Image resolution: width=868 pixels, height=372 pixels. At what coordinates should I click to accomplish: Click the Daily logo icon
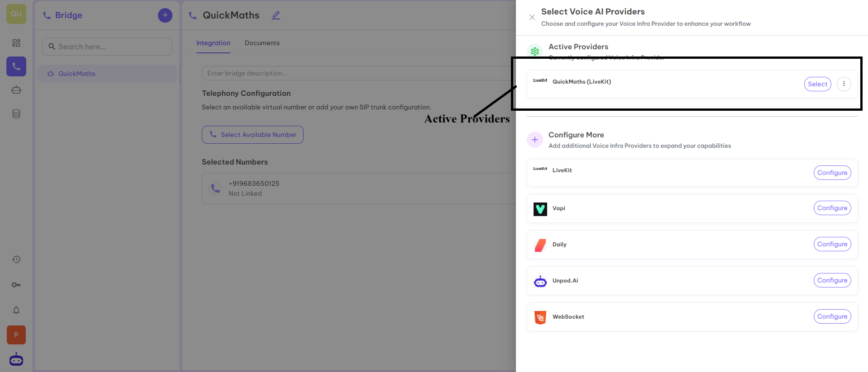540,245
